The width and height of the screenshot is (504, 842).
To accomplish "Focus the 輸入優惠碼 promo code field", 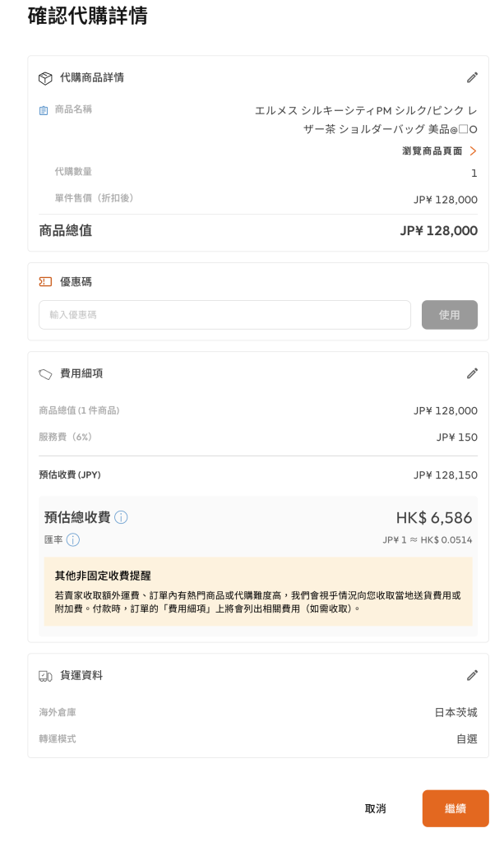I will pyautogui.click(x=224, y=315).
